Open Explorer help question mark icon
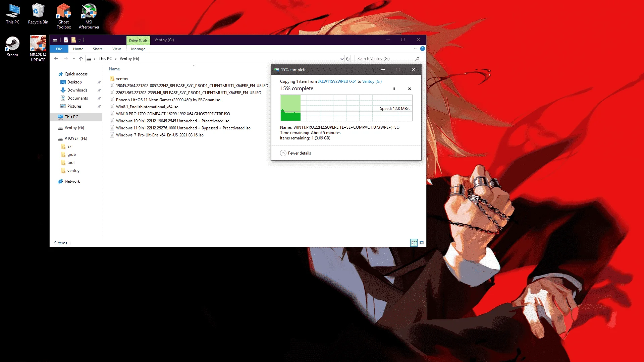 coord(423,49)
